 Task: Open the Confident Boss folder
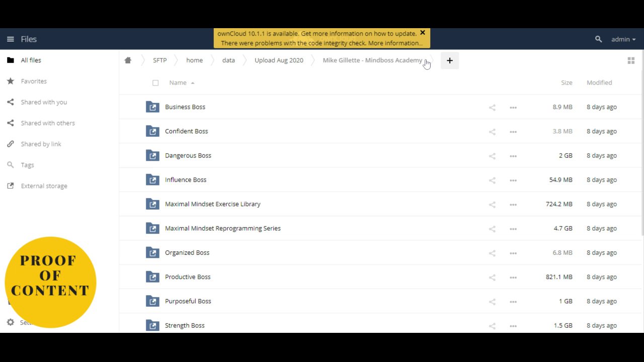[x=186, y=131]
